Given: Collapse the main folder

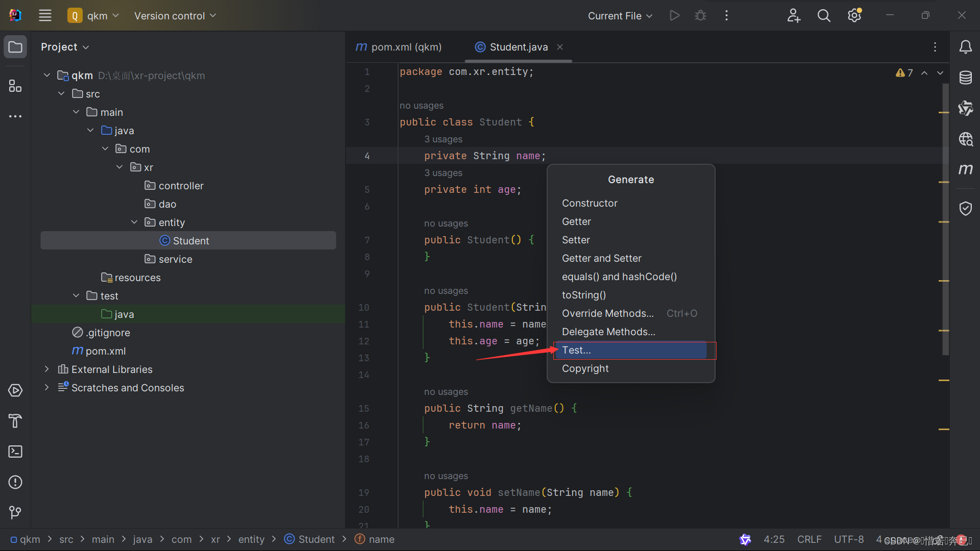Looking at the screenshot, I should pos(76,112).
